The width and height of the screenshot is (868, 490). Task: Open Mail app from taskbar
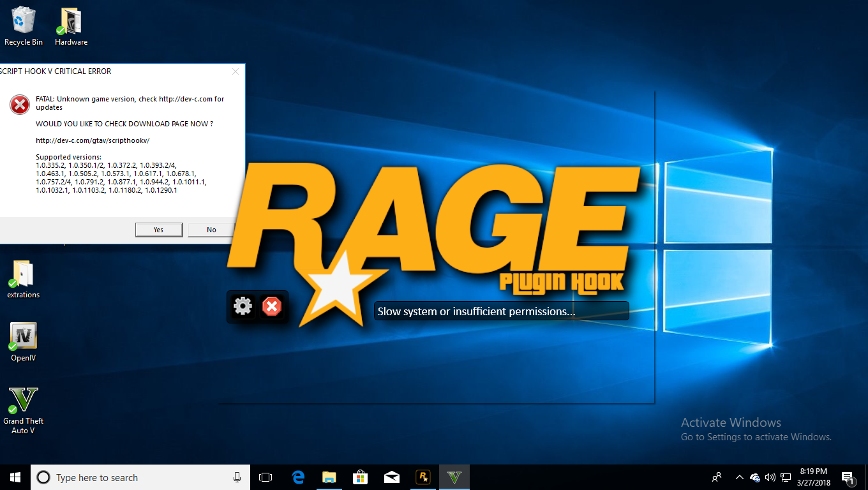[392, 477]
